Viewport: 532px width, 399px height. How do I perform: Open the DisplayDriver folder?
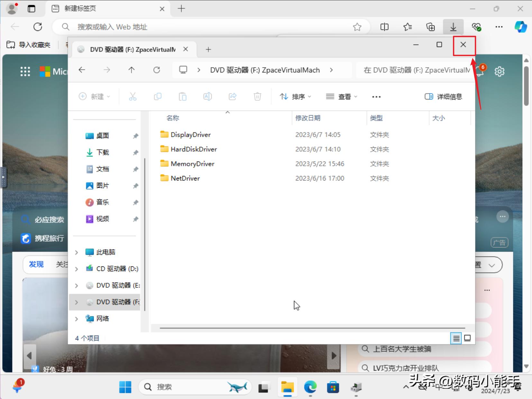[x=190, y=135]
